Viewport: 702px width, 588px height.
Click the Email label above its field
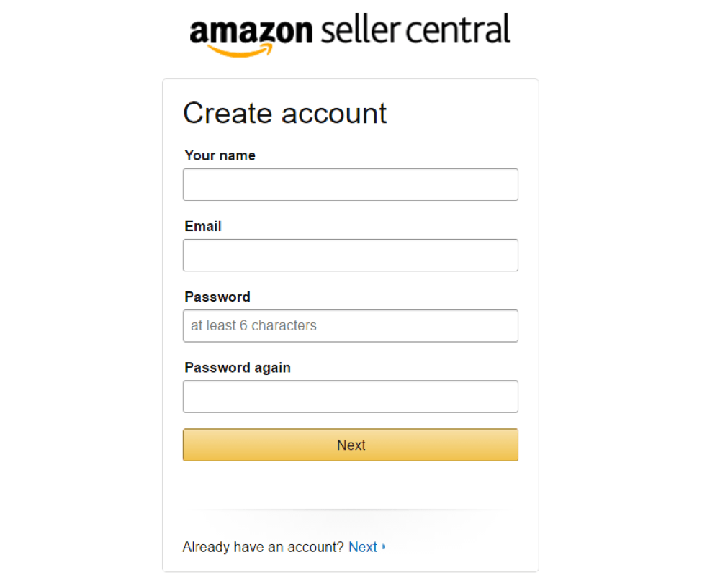[x=202, y=226]
